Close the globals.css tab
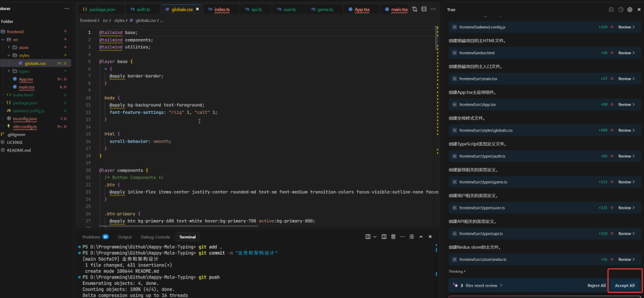The width and height of the screenshot is (644, 298). [x=197, y=9]
